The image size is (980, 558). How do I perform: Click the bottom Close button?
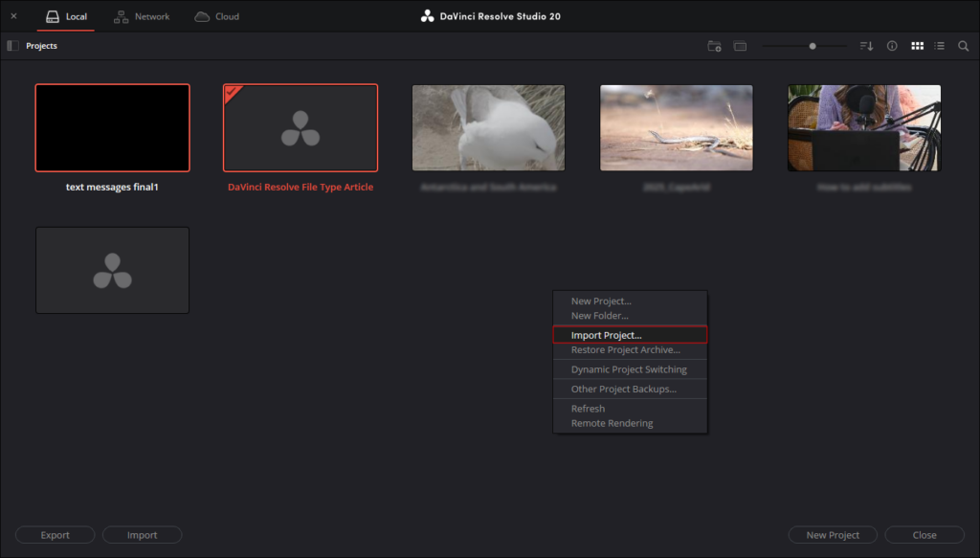[924, 535]
